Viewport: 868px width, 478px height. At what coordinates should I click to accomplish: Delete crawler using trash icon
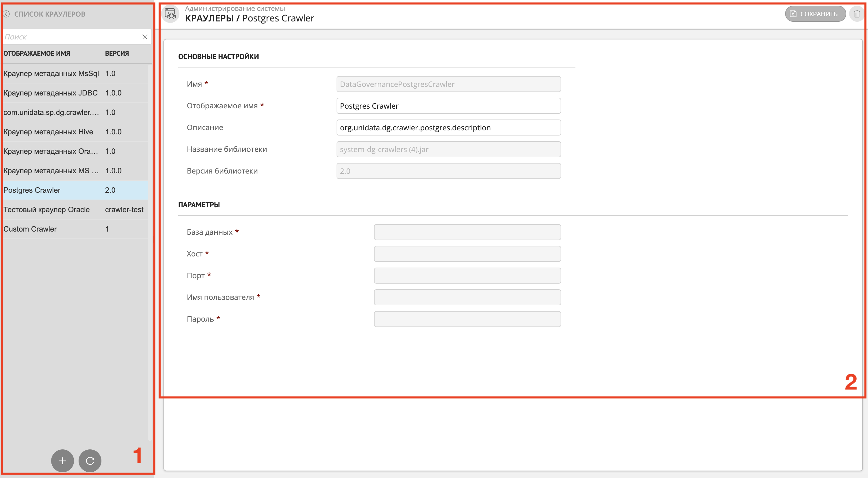click(x=857, y=14)
